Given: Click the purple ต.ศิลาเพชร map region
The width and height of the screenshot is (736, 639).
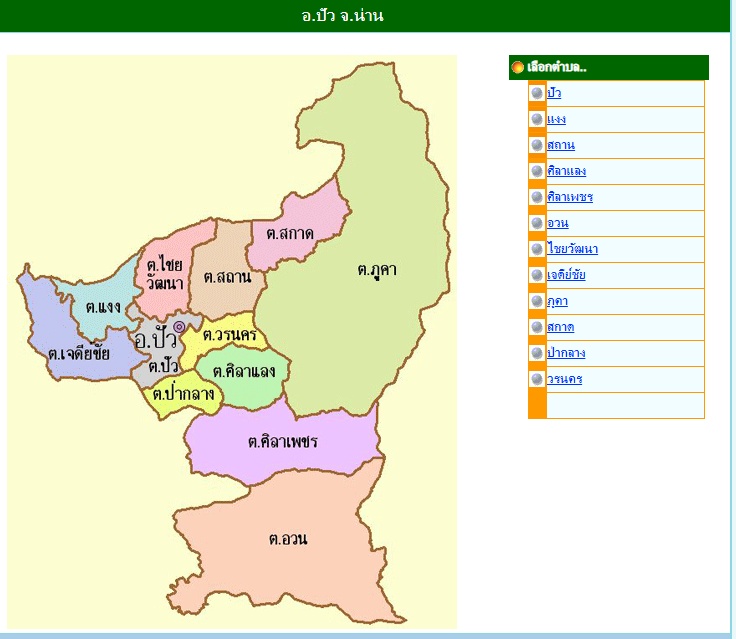Looking at the screenshot, I should [282, 442].
